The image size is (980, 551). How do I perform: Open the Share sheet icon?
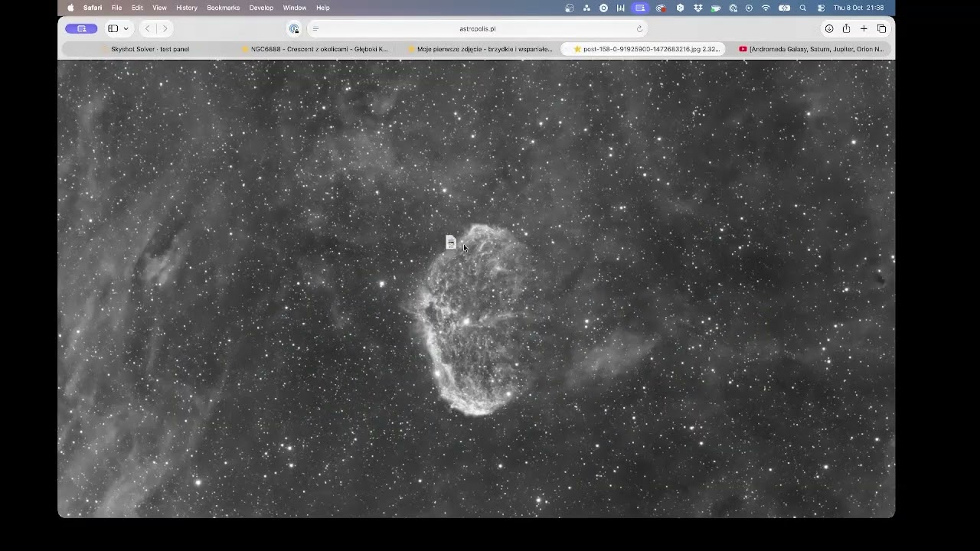coord(846,28)
